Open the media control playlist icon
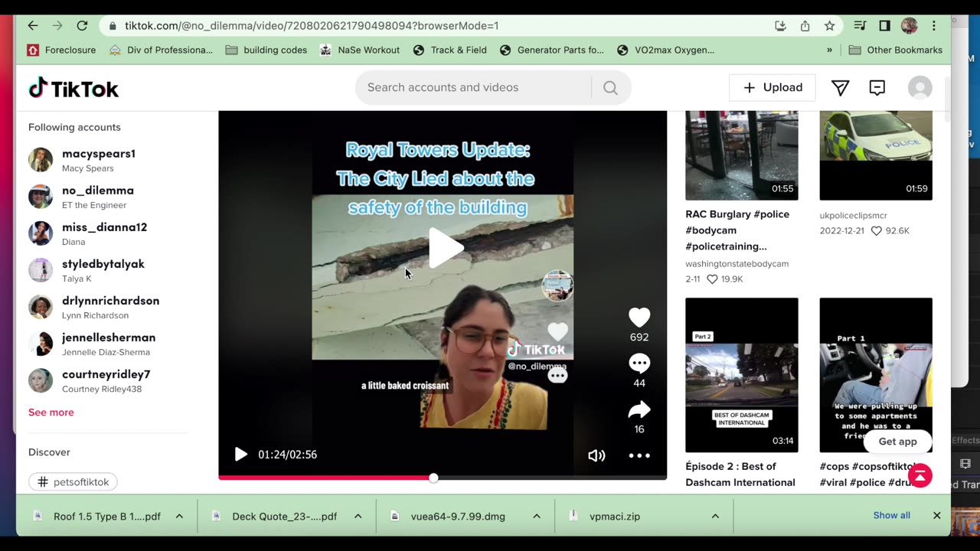Image resolution: width=980 pixels, height=551 pixels. pos(860,25)
